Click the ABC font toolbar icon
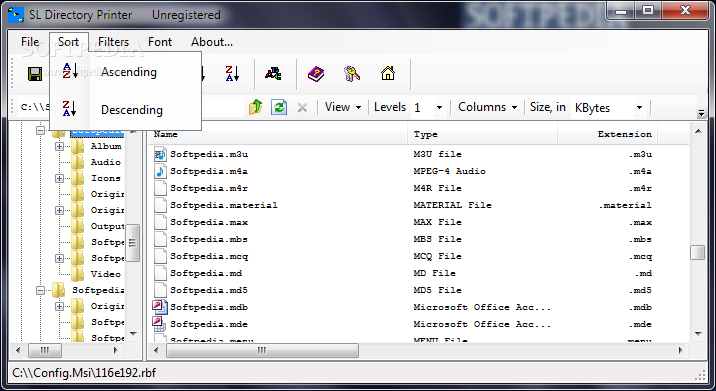716x391 pixels. (273, 74)
